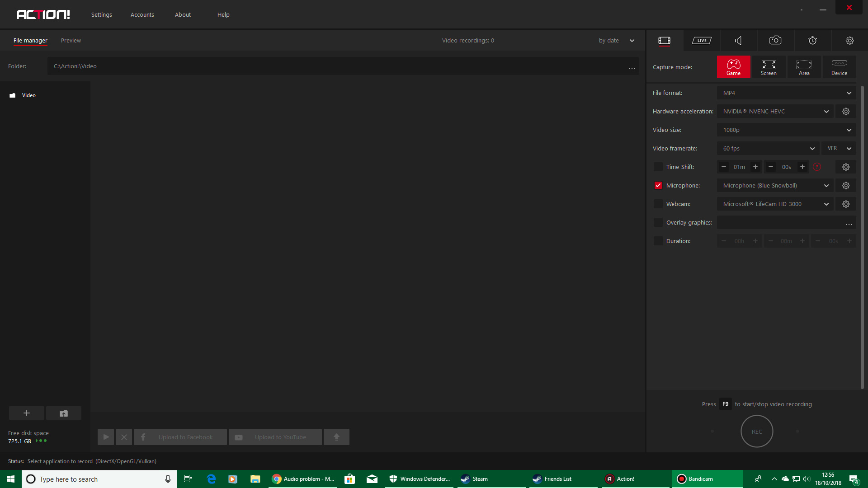Expand the 60 fps framerate dropdown

[x=768, y=149]
